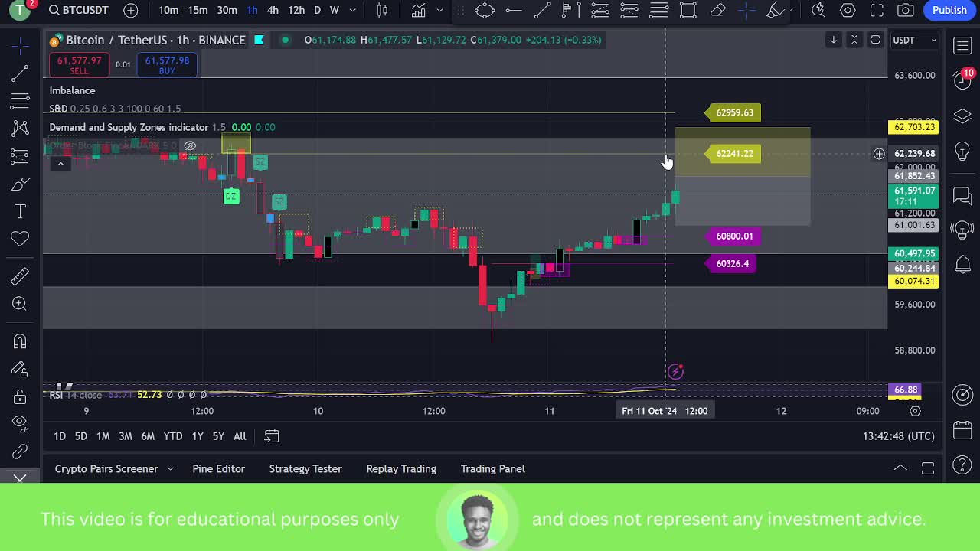This screenshot has height=551, width=980.
Task: Select the horizontal line tool in floating toolbar
Action: [x=514, y=10]
